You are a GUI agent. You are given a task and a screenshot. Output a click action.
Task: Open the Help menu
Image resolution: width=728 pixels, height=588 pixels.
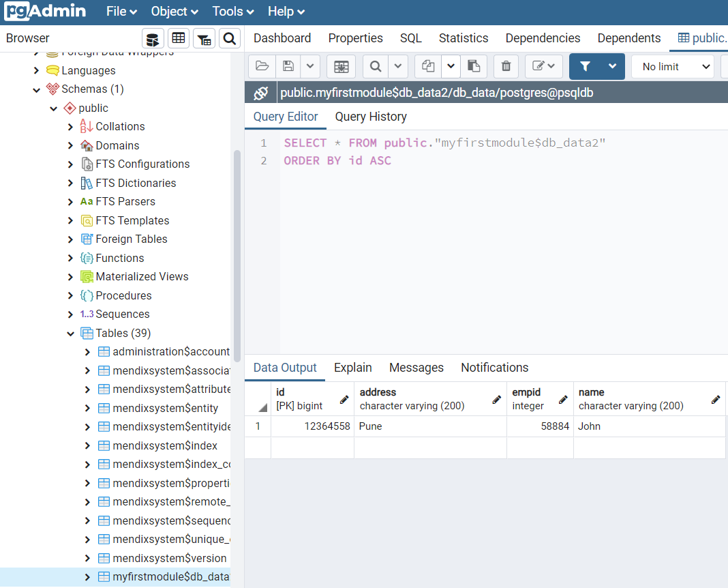click(286, 12)
